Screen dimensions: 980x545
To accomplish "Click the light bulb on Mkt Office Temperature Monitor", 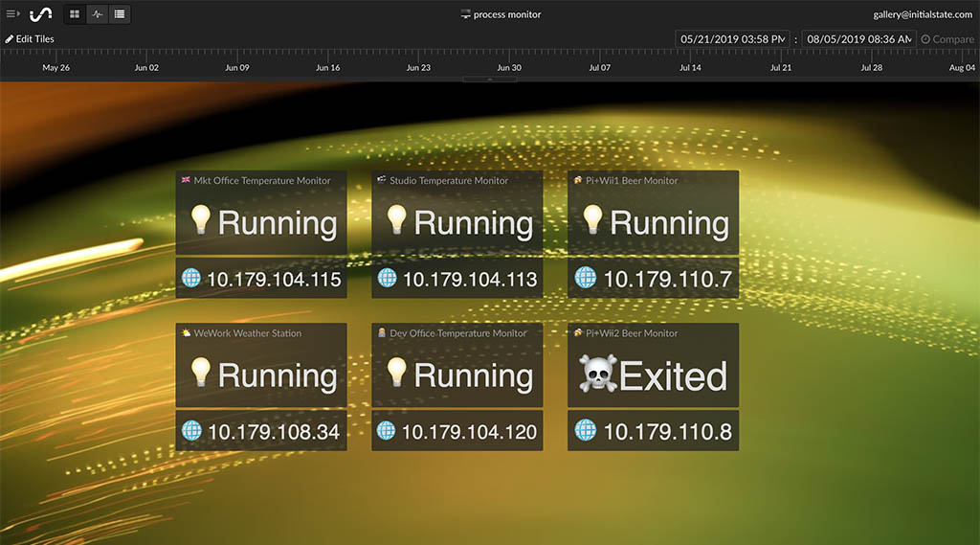I will [x=200, y=221].
